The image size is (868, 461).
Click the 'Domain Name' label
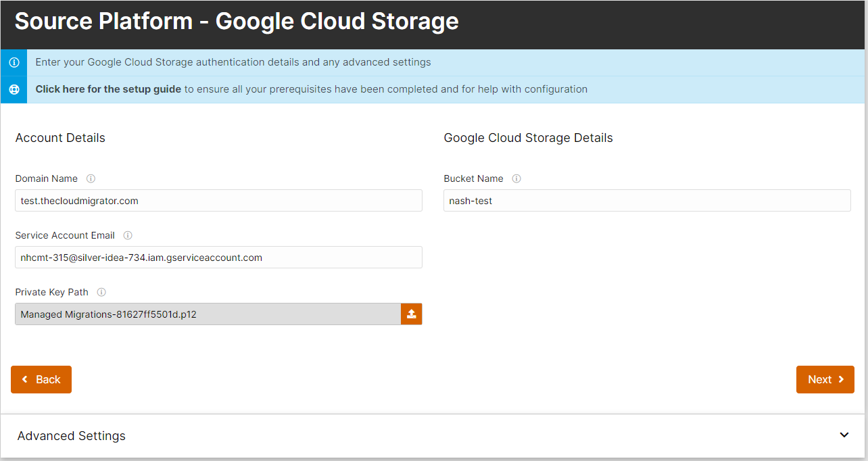click(47, 179)
